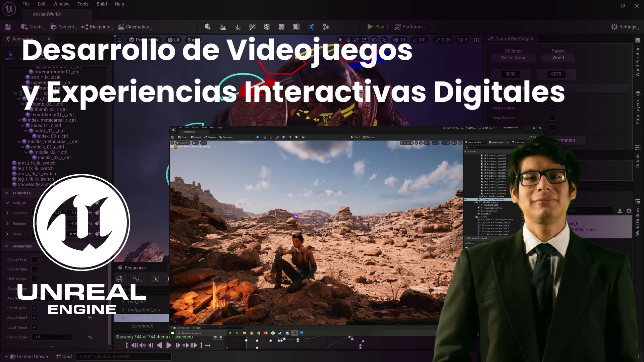Collapse the CHANNELS section
This screenshot has height=362, width=644.
(x=6, y=193)
